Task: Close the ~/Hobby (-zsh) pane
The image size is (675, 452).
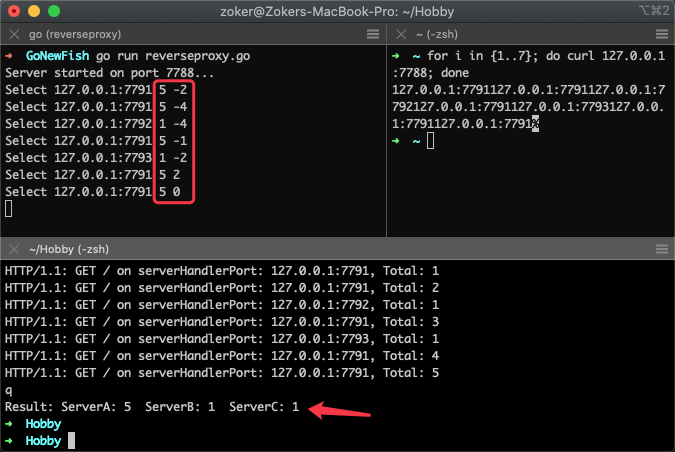Action: [13, 248]
